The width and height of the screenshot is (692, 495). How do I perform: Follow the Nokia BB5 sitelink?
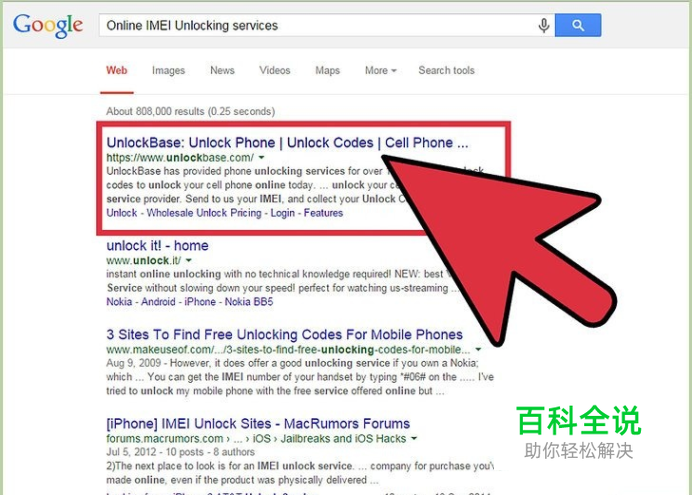pos(249,302)
